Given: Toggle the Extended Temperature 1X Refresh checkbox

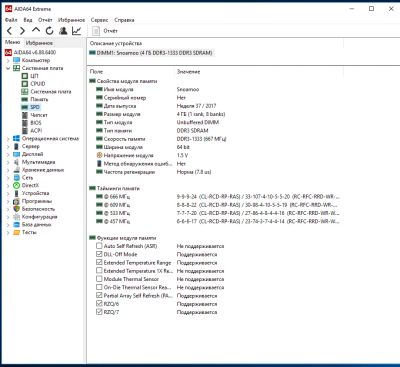Looking at the screenshot, I should click(x=99, y=271).
